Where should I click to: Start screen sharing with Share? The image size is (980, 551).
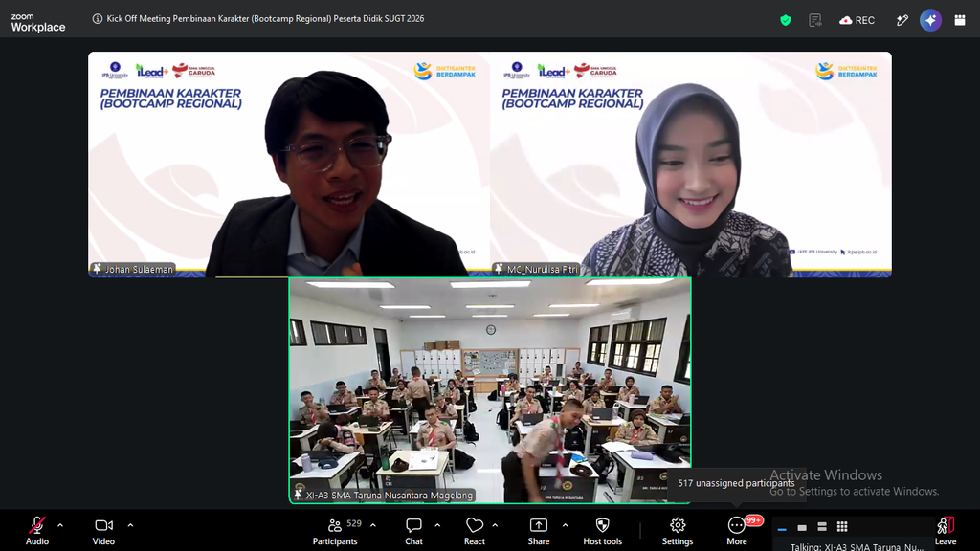click(539, 531)
